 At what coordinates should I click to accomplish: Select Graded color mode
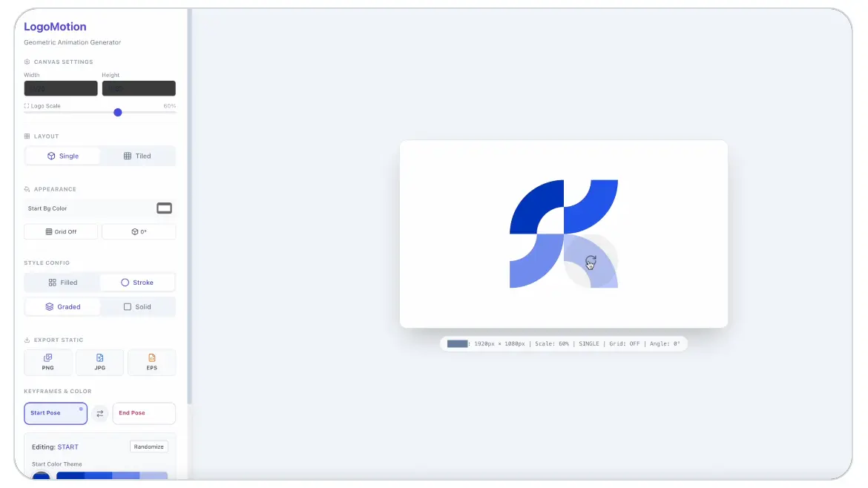pos(62,306)
